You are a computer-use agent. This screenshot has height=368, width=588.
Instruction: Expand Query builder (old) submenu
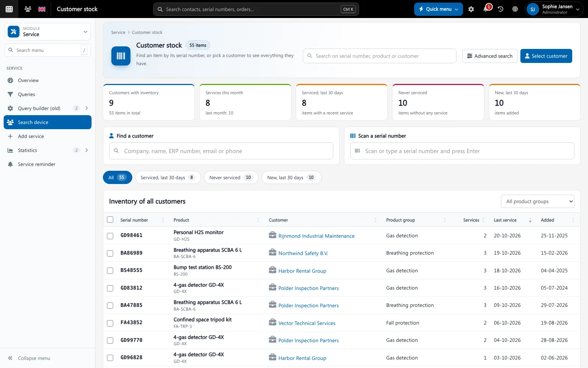pos(87,108)
